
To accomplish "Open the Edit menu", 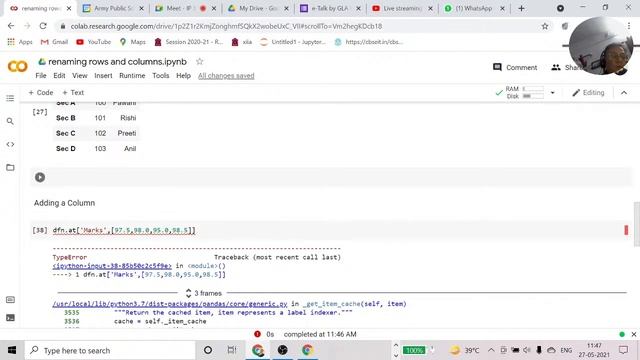I will point(59,76).
